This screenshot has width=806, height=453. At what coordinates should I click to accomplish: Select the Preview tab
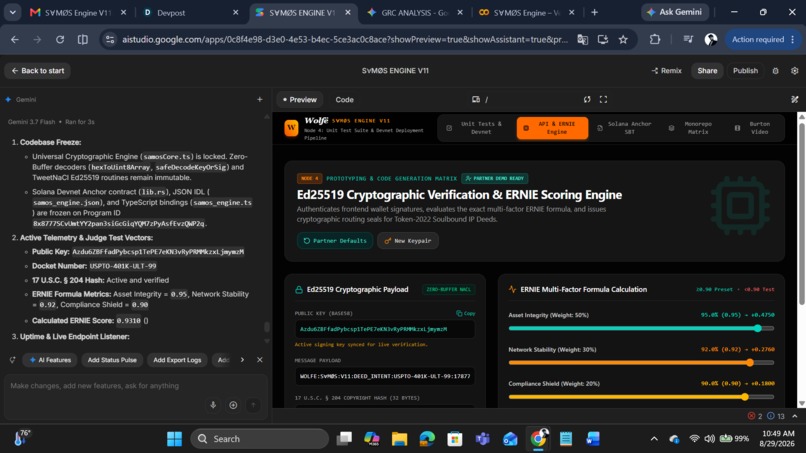(x=300, y=100)
